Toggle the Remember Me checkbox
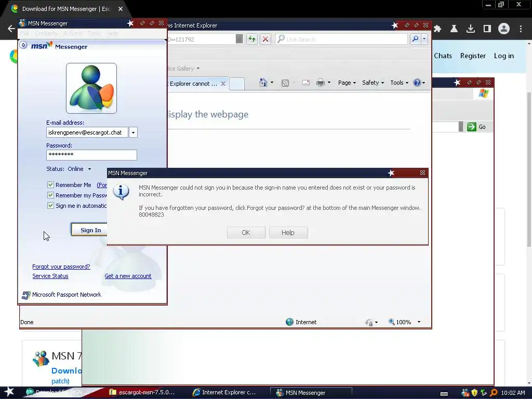The image size is (532, 399). point(50,185)
